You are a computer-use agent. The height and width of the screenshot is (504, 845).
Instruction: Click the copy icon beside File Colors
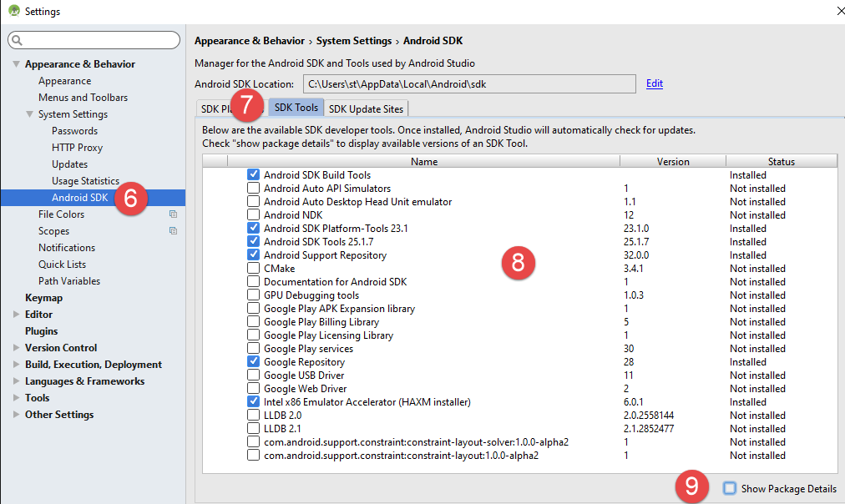173,214
